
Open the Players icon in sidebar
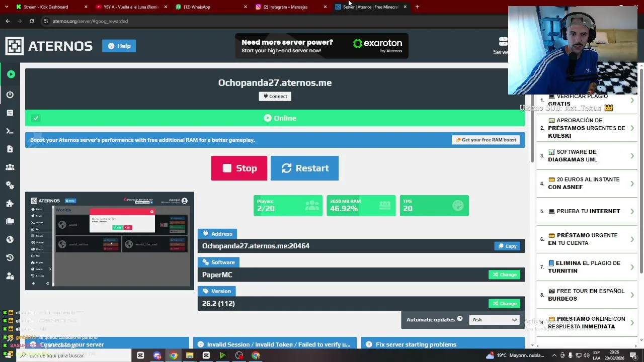pyautogui.click(x=10, y=167)
